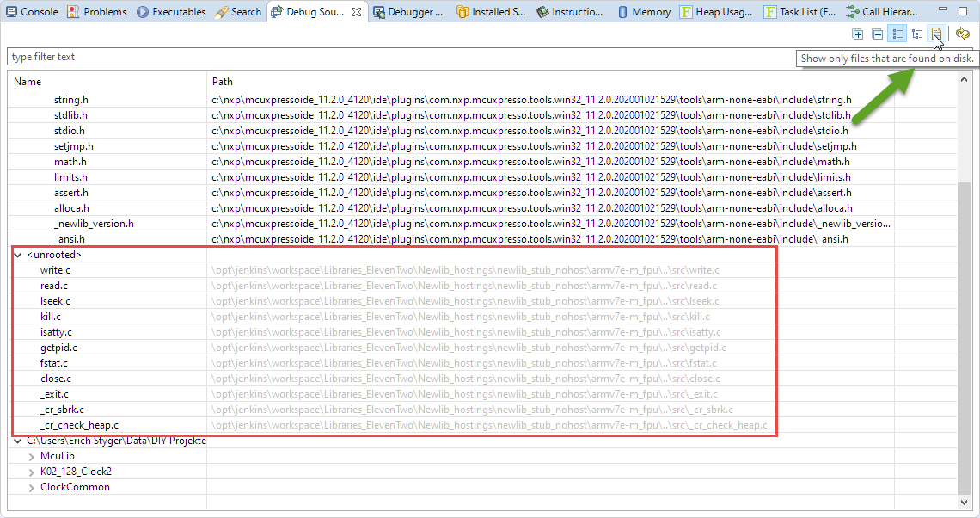Sort by the Name column header
The image size is (980, 518).
[28, 82]
